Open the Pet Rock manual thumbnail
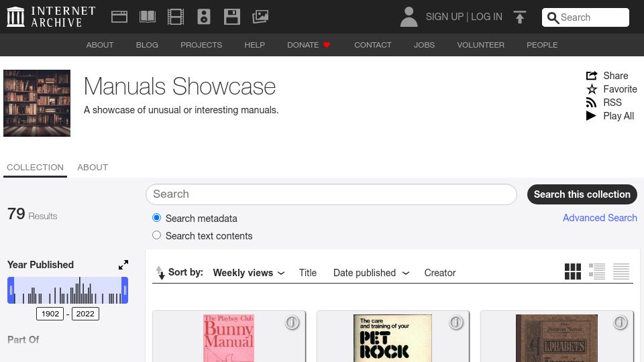This screenshot has height=362, width=644. 392,338
